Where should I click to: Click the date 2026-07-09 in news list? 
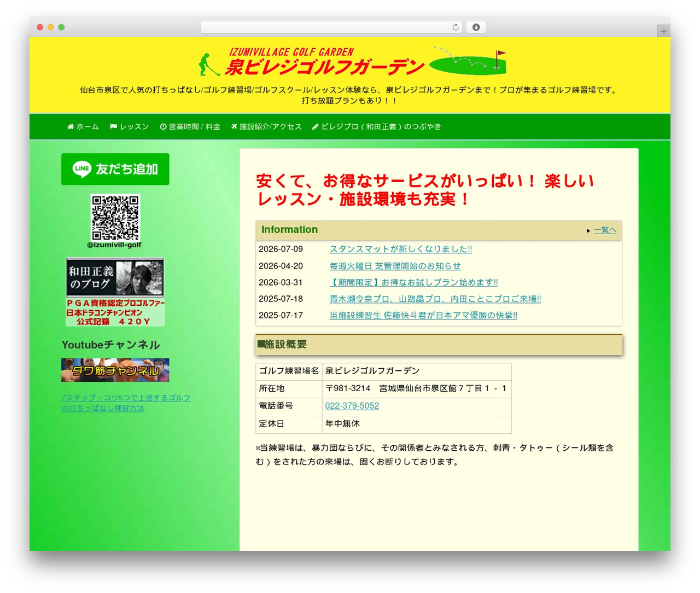281,249
